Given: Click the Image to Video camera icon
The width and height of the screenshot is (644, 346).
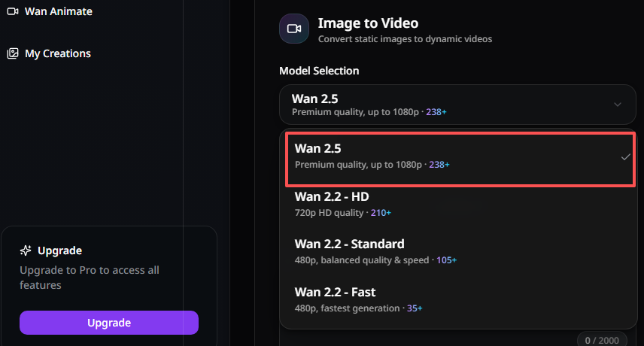Looking at the screenshot, I should click(x=294, y=29).
